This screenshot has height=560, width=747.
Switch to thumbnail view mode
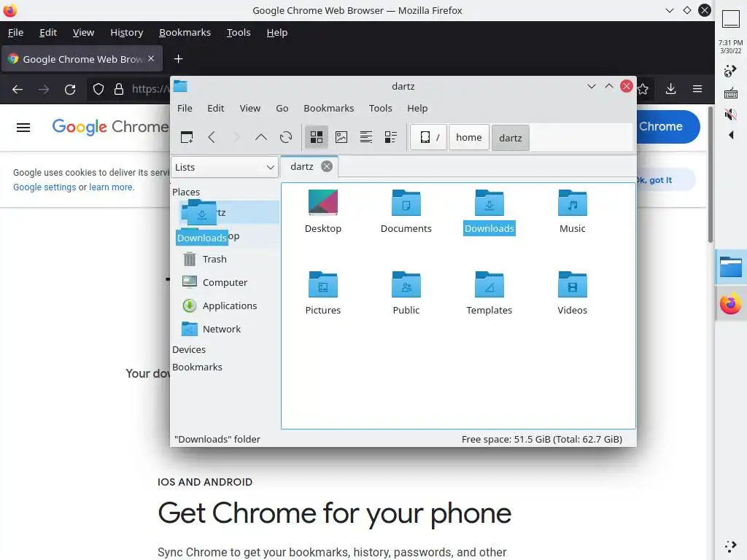click(341, 138)
